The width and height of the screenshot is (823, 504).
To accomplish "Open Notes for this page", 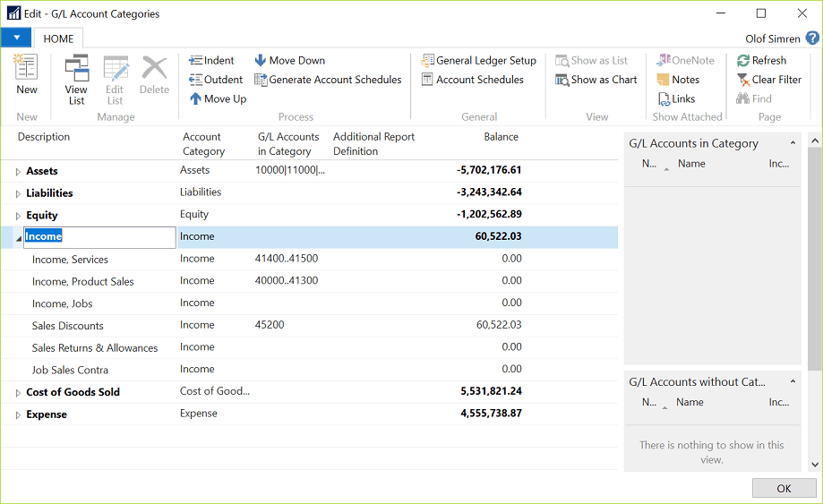I will click(x=678, y=80).
